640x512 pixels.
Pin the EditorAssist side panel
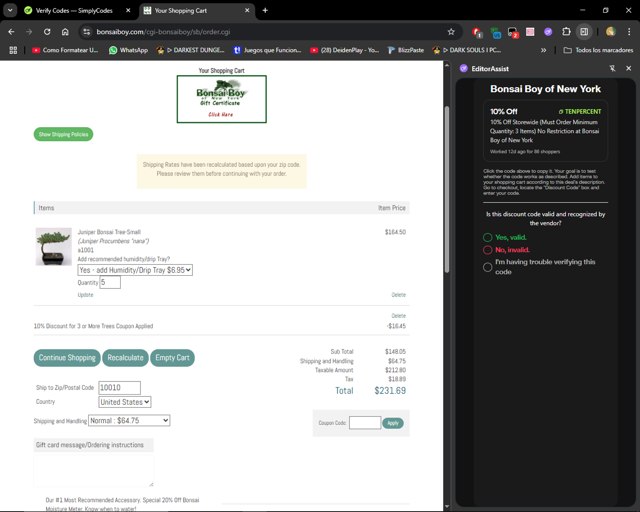[x=612, y=69]
